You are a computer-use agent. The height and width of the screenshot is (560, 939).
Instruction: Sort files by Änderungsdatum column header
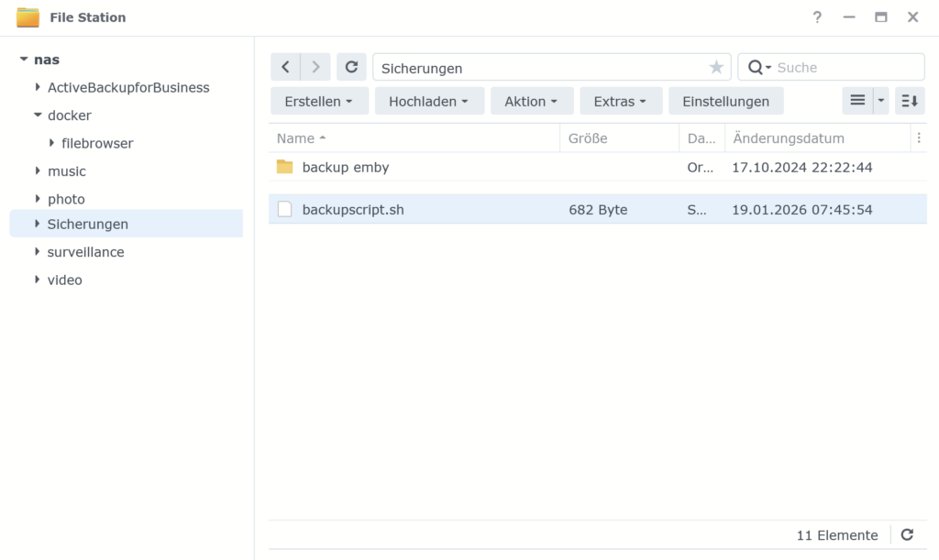(x=788, y=138)
